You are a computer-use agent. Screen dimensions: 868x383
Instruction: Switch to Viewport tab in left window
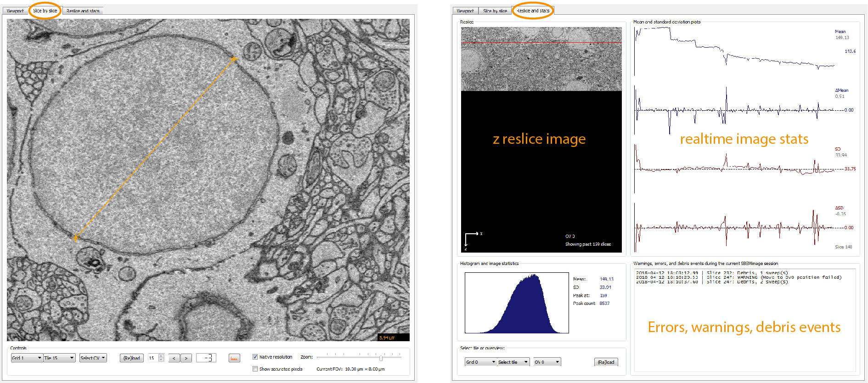coord(15,11)
